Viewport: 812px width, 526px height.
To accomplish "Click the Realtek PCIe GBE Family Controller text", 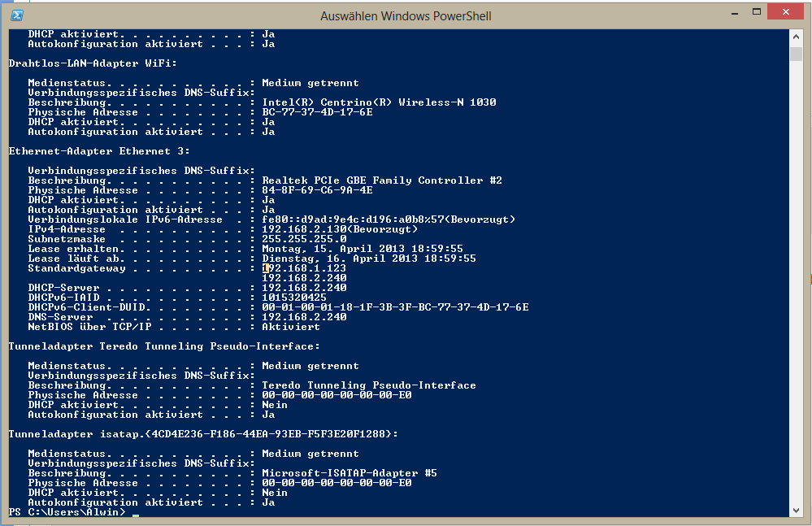I will [x=382, y=180].
